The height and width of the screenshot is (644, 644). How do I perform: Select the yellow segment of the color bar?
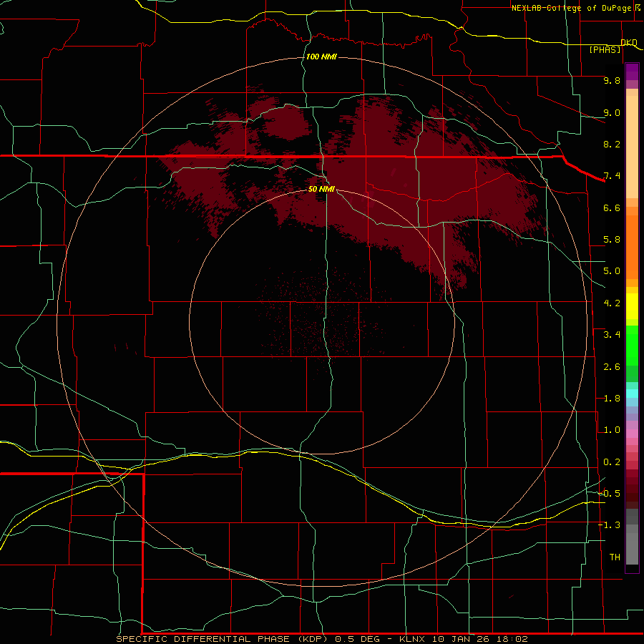click(x=632, y=306)
